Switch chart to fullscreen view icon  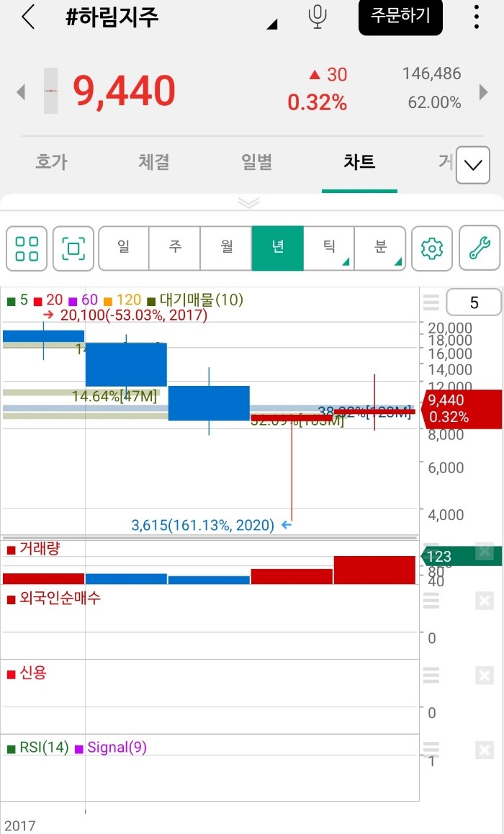(73, 248)
